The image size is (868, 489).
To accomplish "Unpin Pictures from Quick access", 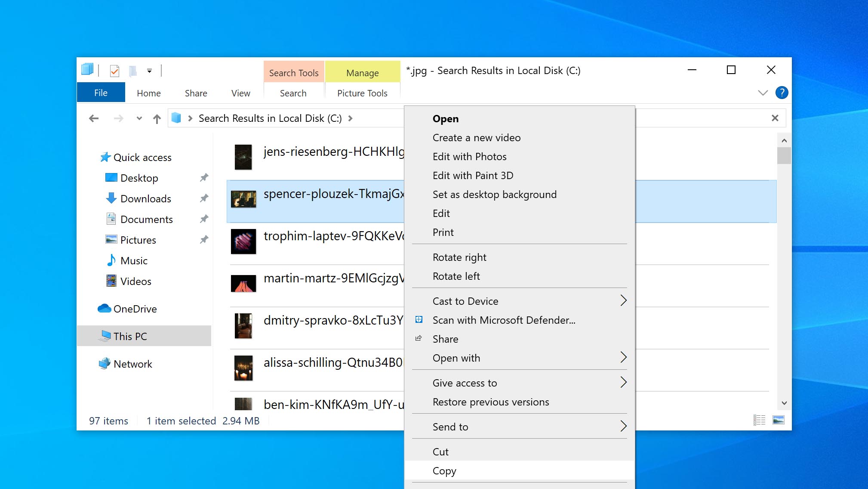I will [203, 240].
